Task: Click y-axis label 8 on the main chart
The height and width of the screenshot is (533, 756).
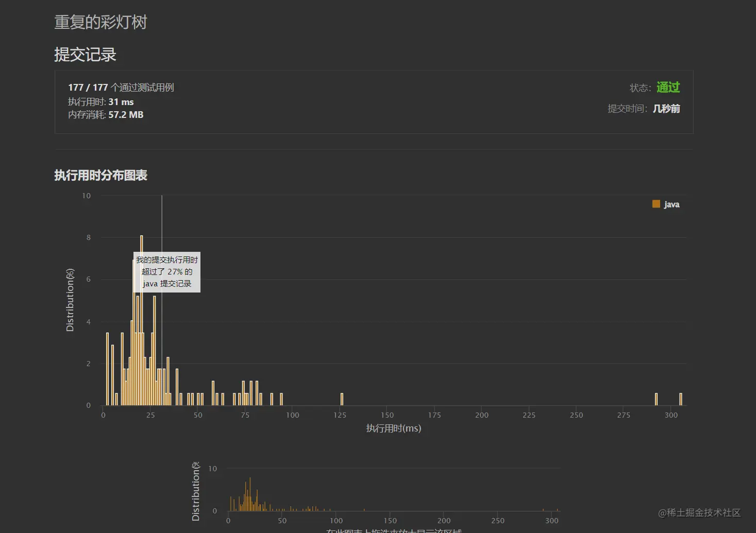Action: click(x=89, y=237)
